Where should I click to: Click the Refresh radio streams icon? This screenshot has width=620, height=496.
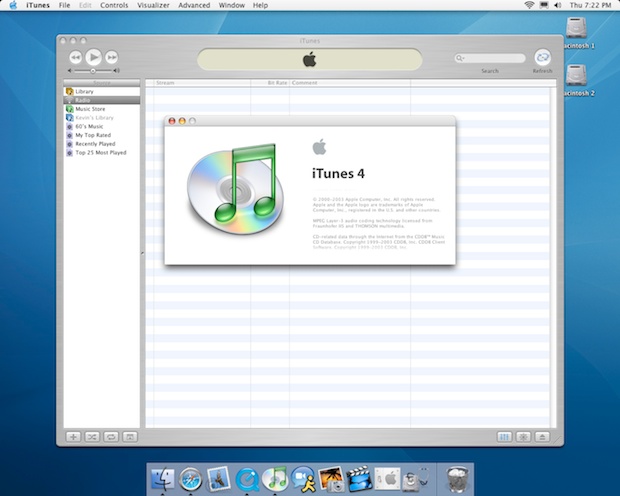pos(542,57)
